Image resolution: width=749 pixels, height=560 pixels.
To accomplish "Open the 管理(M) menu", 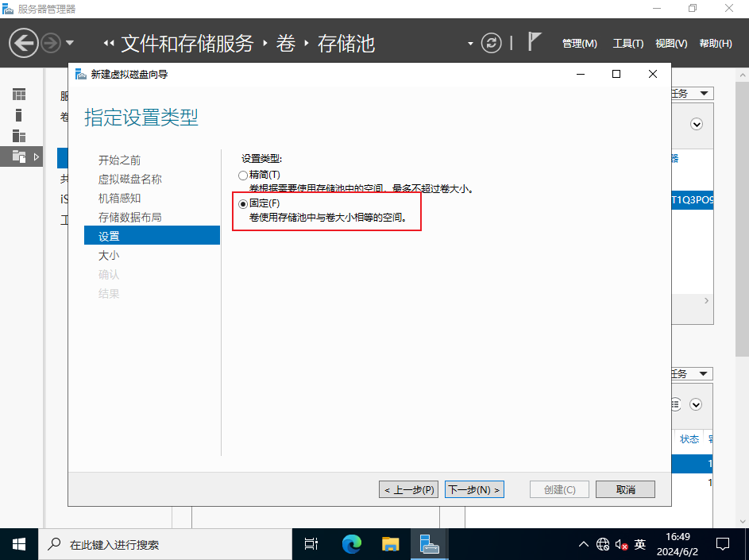I will pyautogui.click(x=579, y=44).
